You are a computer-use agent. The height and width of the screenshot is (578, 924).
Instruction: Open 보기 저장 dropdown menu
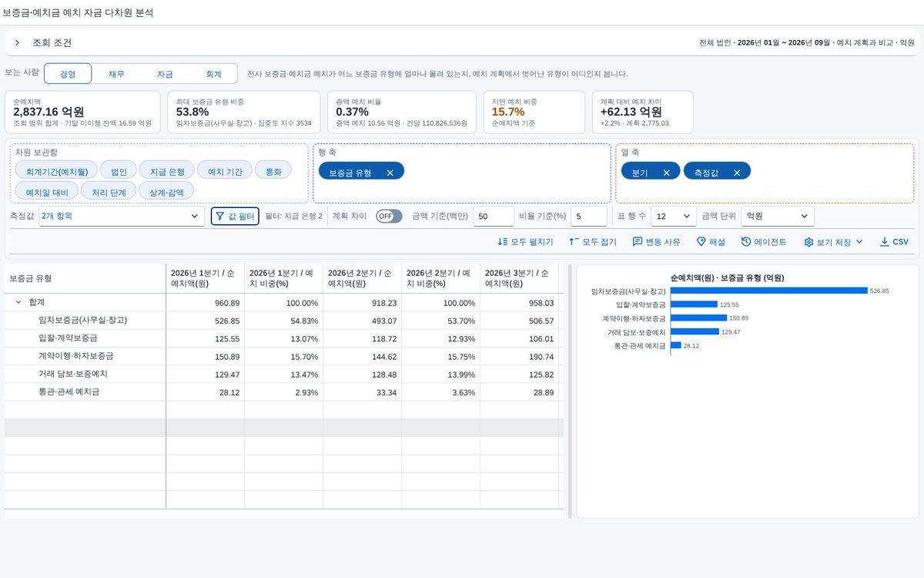[x=833, y=242]
